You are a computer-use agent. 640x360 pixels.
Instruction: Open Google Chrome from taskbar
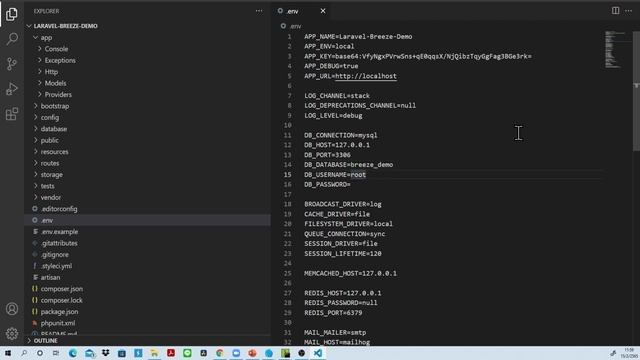[220, 353]
